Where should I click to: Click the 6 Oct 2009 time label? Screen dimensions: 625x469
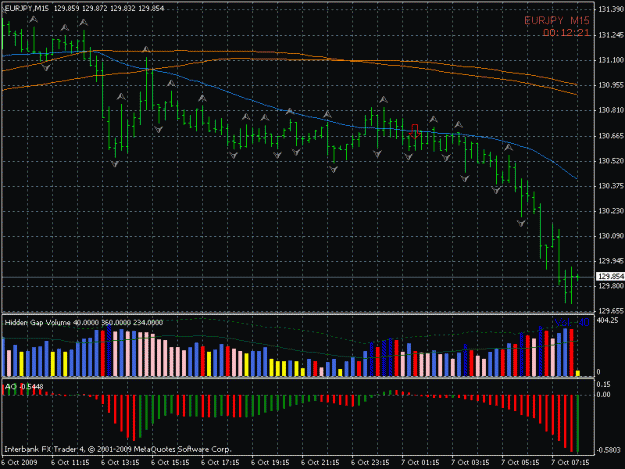click(x=19, y=463)
